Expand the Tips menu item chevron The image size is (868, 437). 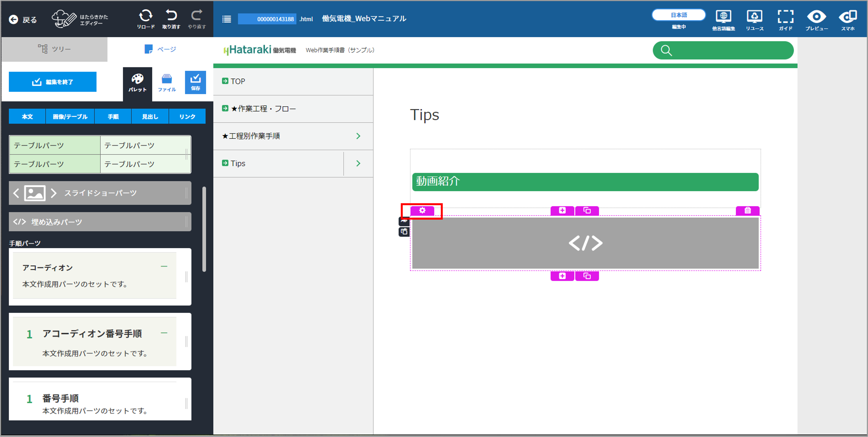[358, 163]
